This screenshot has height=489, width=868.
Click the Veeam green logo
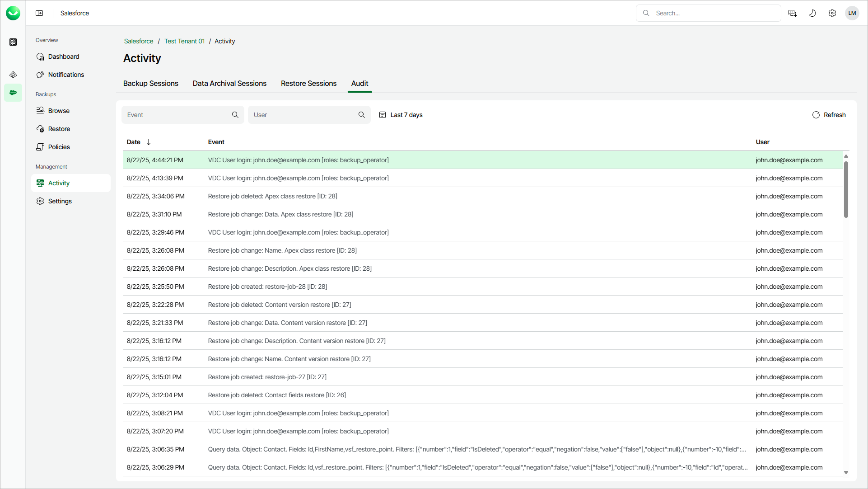[13, 13]
